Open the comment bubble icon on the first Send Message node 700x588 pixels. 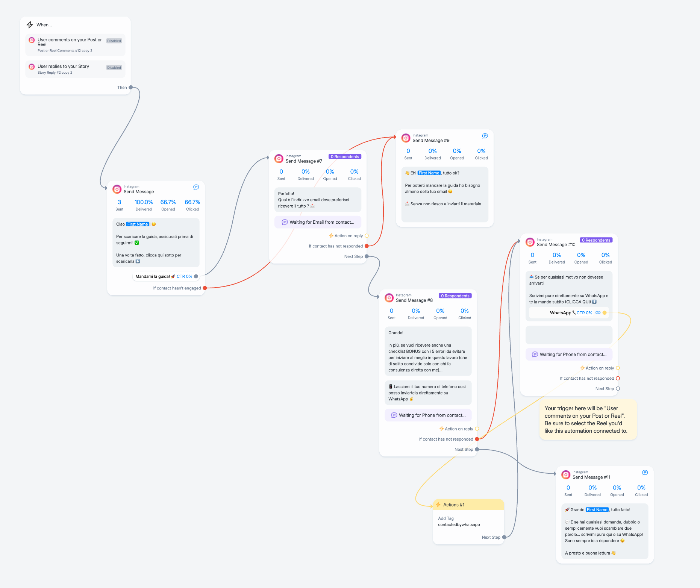pyautogui.click(x=196, y=187)
